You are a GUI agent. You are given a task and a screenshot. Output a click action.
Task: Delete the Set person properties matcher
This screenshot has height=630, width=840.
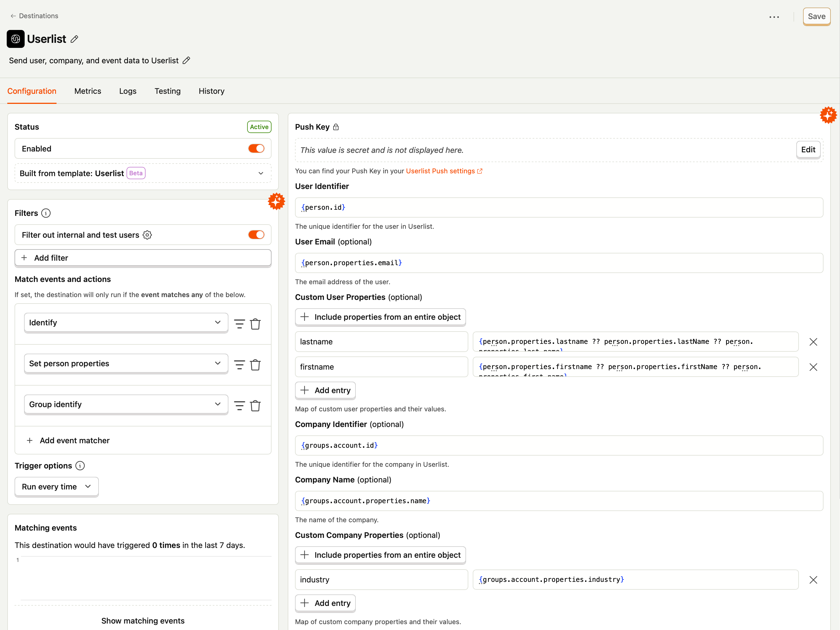pos(256,365)
